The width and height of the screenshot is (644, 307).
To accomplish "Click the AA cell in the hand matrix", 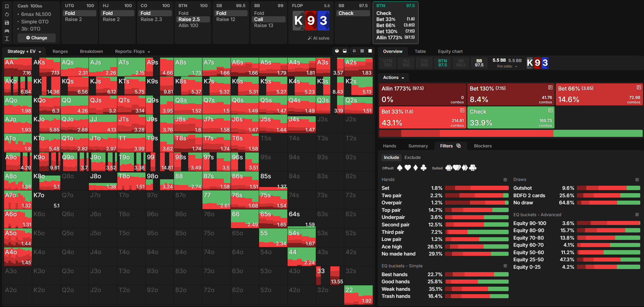I will (x=18, y=67).
